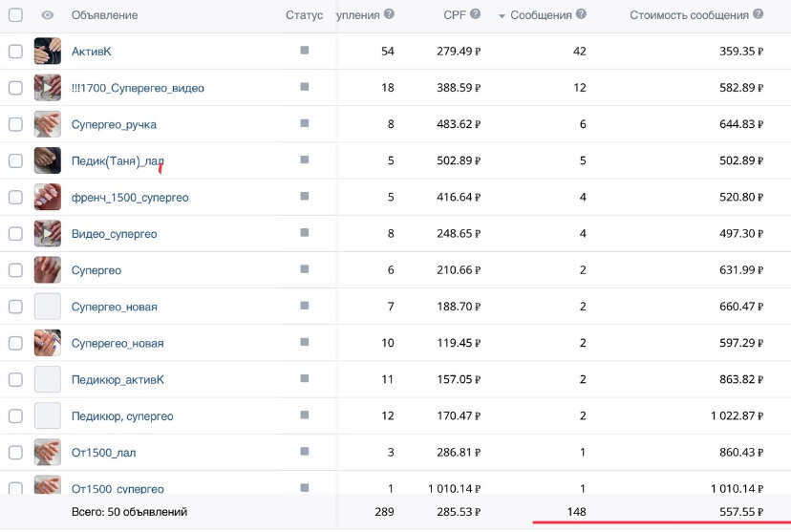Open the АктивК ad link
Viewport: 791px width, 532px height.
(x=92, y=52)
